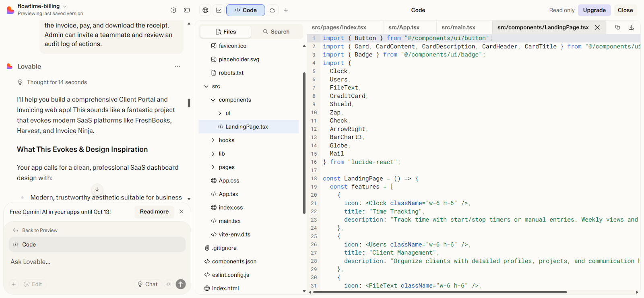Viewport: 644px width, 298px height.
Task: Send message with up-arrow button
Action: click(x=181, y=284)
